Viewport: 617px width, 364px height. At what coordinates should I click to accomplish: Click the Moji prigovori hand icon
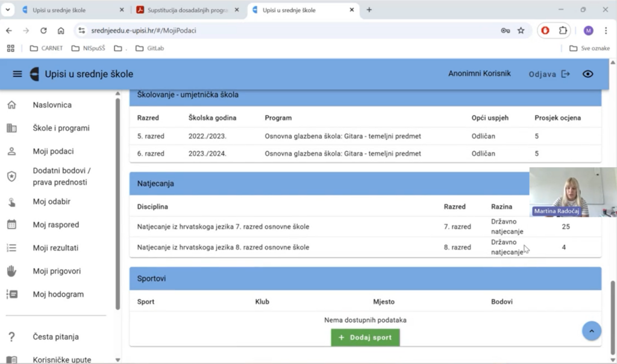click(11, 271)
